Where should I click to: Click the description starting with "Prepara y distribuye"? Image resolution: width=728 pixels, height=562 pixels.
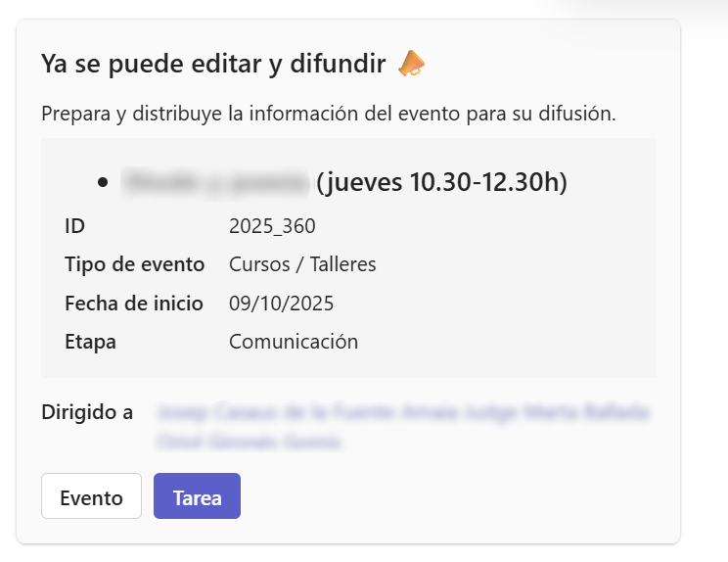(328, 114)
